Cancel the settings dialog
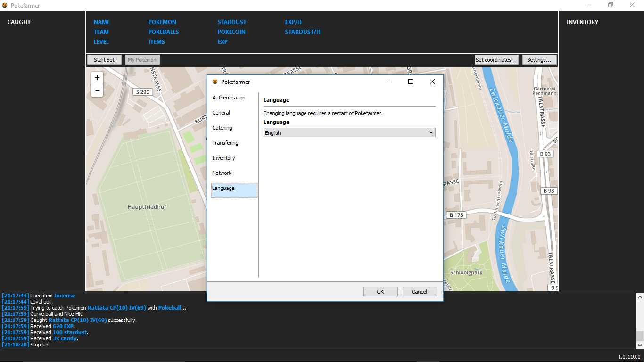The height and width of the screenshot is (362, 644). pos(420,292)
